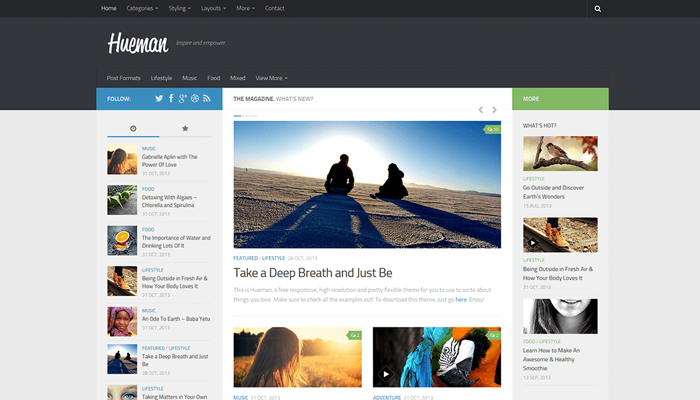Open the Twitter follow icon
The width and height of the screenshot is (700, 400).
click(159, 99)
